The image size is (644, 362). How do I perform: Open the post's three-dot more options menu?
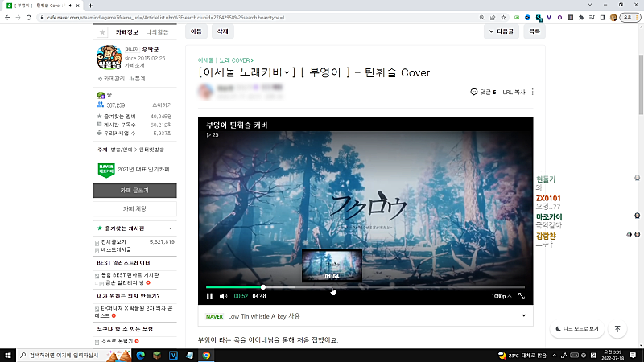coord(532,93)
